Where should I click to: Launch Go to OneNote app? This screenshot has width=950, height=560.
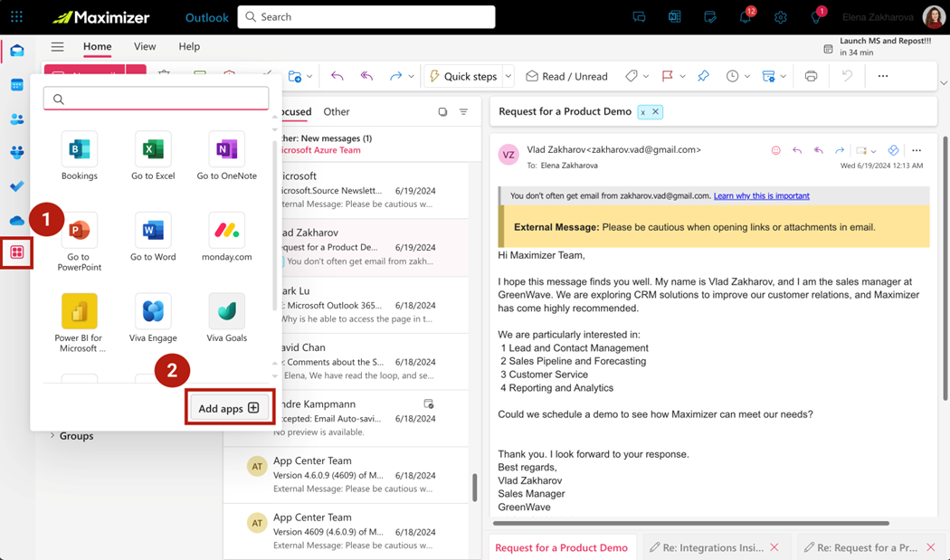click(226, 157)
